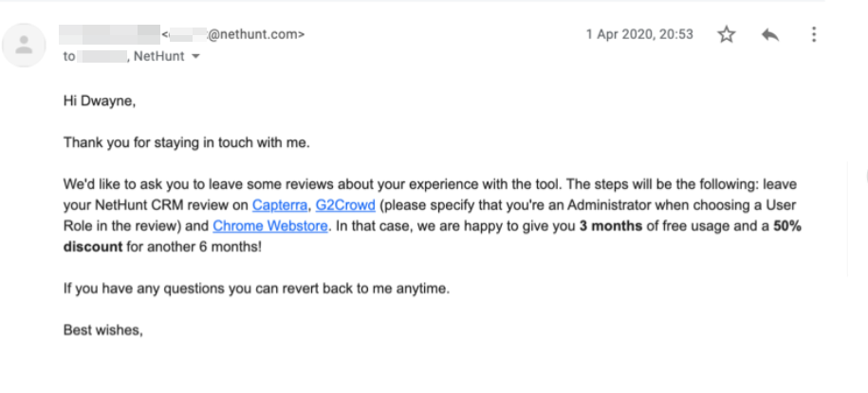Expand recipient details arrow next to NetHunt
The image size is (868, 393).
194,57
